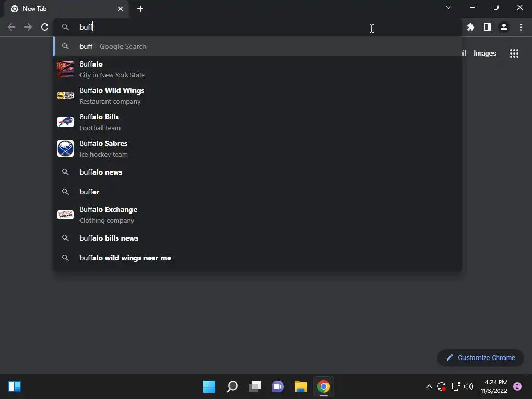Open the Chat app on taskbar
Screen dimensions: 532x399
click(278, 387)
